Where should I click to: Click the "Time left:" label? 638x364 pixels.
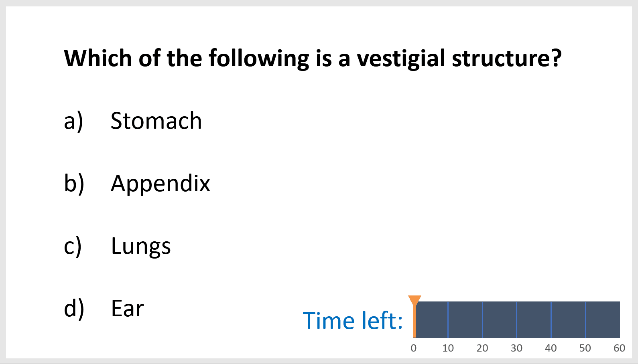click(x=352, y=321)
